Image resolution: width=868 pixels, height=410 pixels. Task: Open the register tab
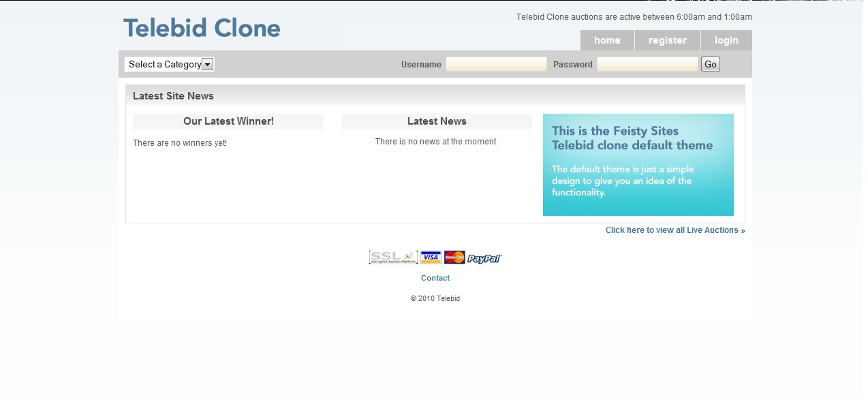(x=667, y=40)
